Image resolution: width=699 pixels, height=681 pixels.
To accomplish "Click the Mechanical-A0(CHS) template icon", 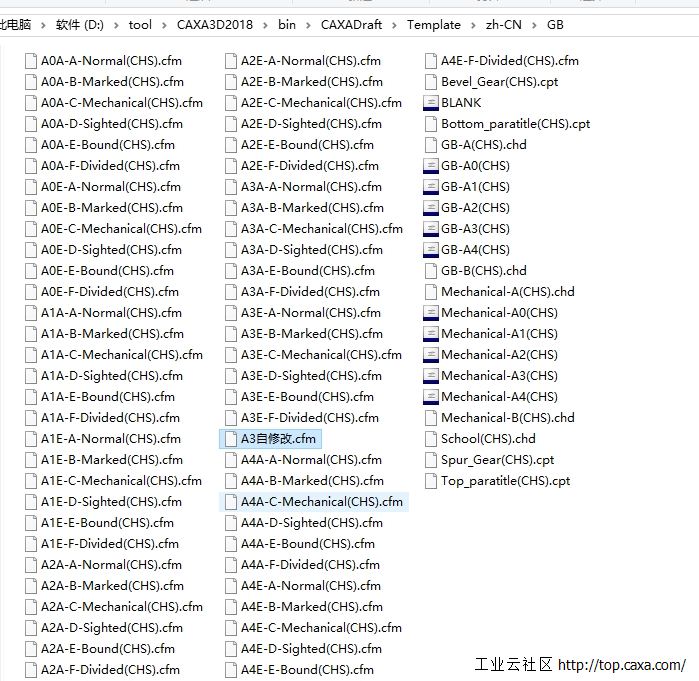I will point(431,313).
